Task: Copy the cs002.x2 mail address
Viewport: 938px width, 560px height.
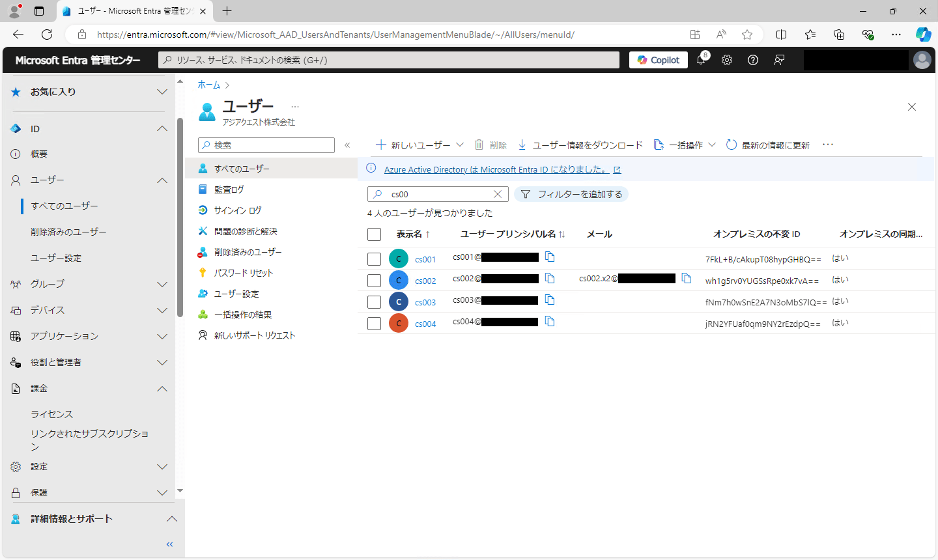Action: [687, 279]
